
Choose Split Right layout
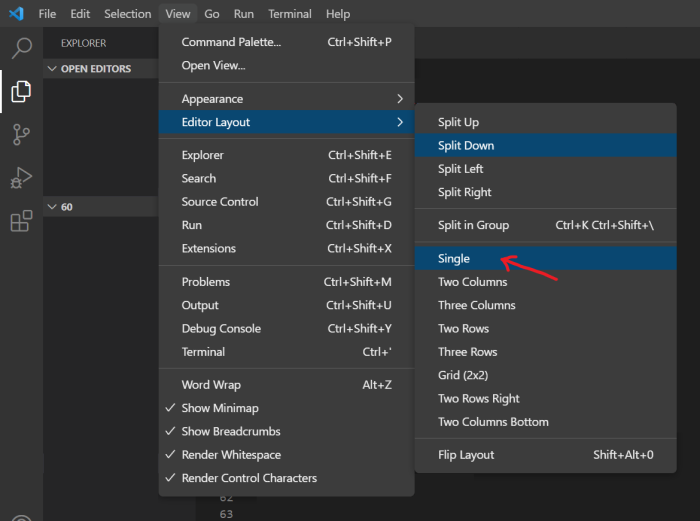click(546, 192)
